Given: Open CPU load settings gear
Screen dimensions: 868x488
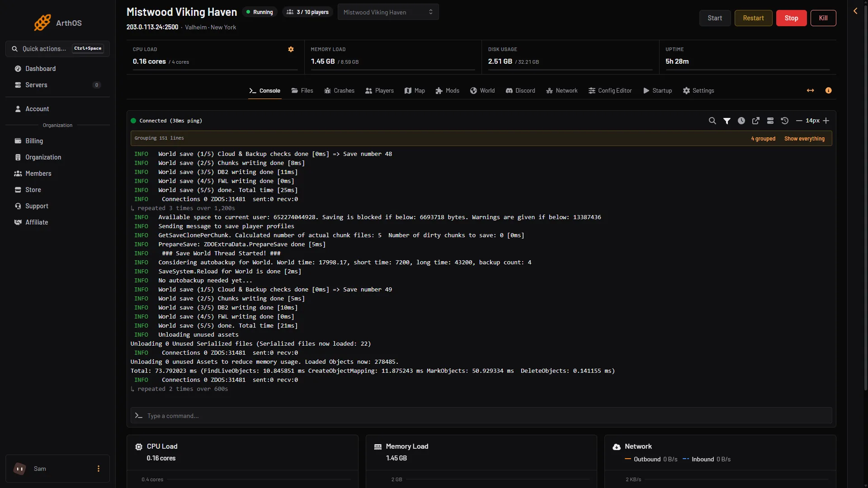Looking at the screenshot, I should pyautogui.click(x=291, y=49).
